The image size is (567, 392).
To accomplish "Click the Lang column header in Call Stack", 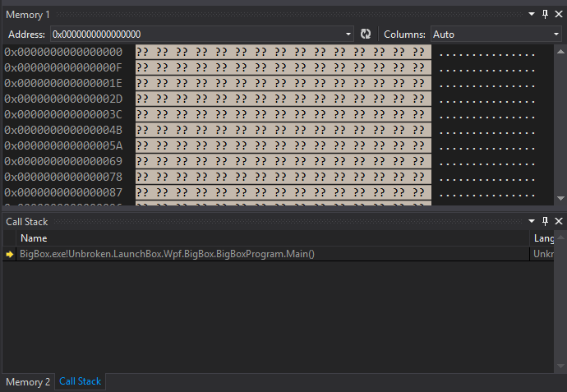I will click(x=543, y=238).
